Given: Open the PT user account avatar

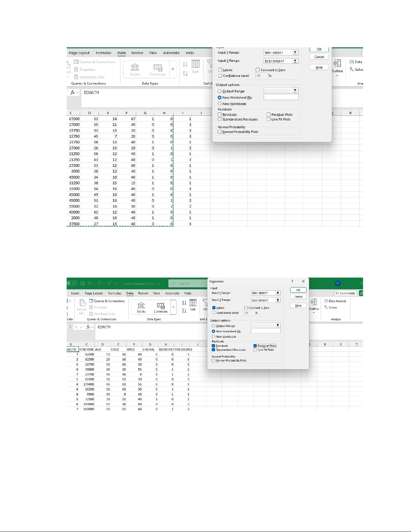Looking at the screenshot, I should point(338,283).
